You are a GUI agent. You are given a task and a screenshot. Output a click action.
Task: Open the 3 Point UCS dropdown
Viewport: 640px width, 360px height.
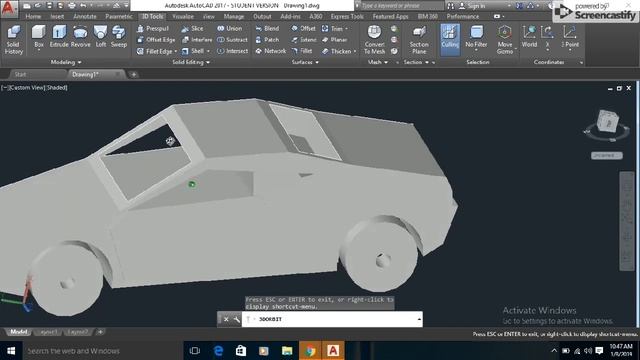[x=569, y=50]
